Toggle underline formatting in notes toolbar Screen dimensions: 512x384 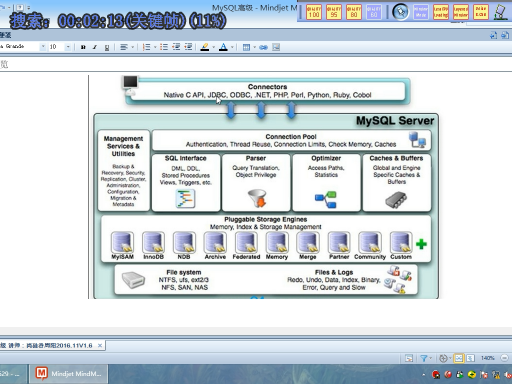(x=107, y=47)
